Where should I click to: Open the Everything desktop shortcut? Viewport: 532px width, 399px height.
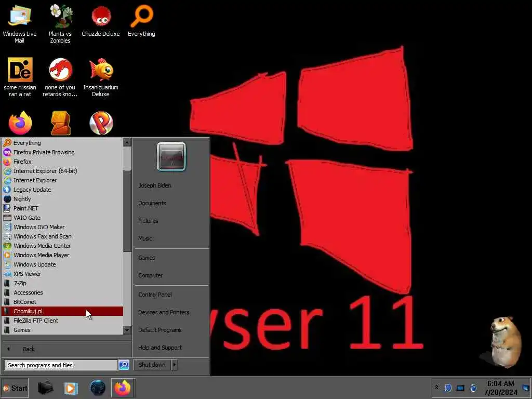point(141,20)
